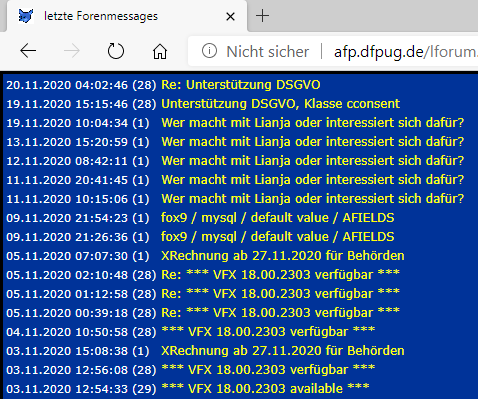Open Lianja post from 13.11.2020 15:20:59
This screenshot has height=399, width=478.
coord(313,142)
